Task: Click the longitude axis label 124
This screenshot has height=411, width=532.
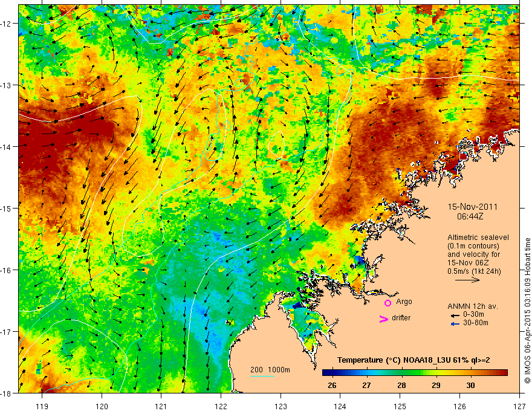Action: pyautogui.click(x=340, y=406)
